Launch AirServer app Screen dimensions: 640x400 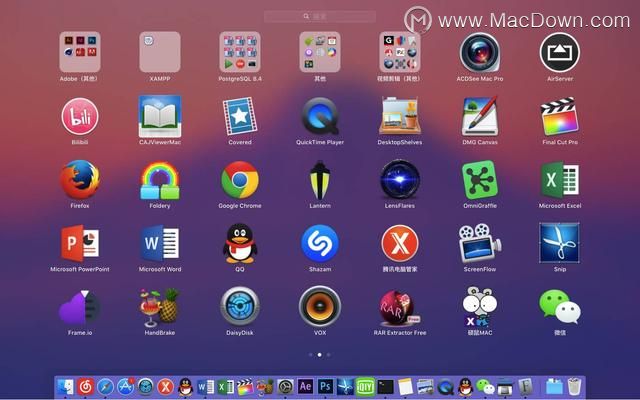(560, 52)
